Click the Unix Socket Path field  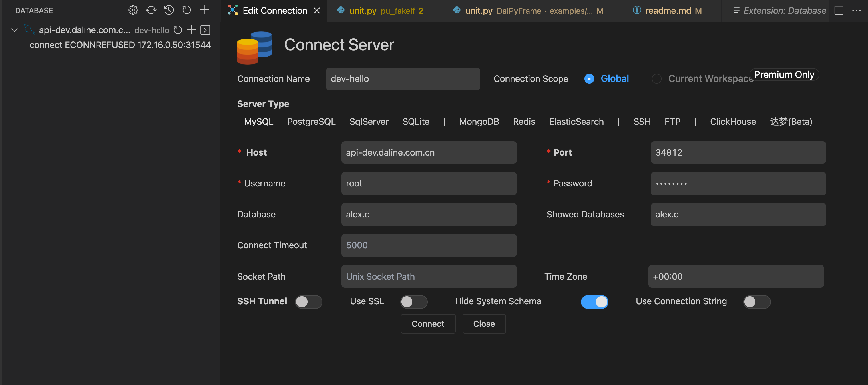pos(429,276)
